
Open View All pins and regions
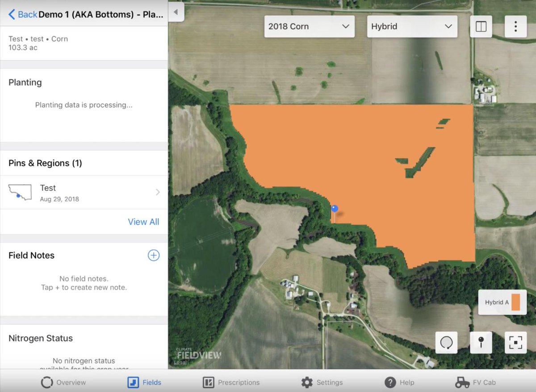pyautogui.click(x=143, y=222)
